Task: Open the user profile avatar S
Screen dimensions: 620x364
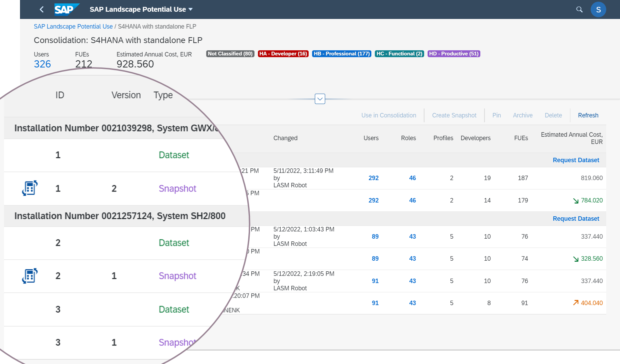Action: 598,10
